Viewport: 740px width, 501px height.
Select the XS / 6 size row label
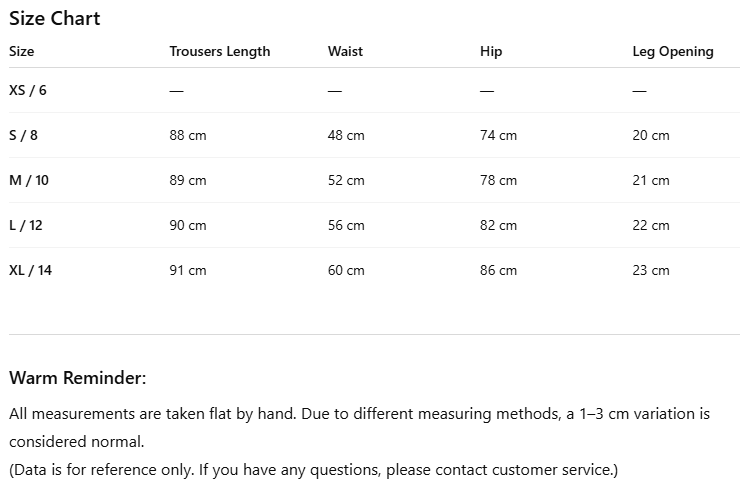pyautogui.click(x=28, y=90)
